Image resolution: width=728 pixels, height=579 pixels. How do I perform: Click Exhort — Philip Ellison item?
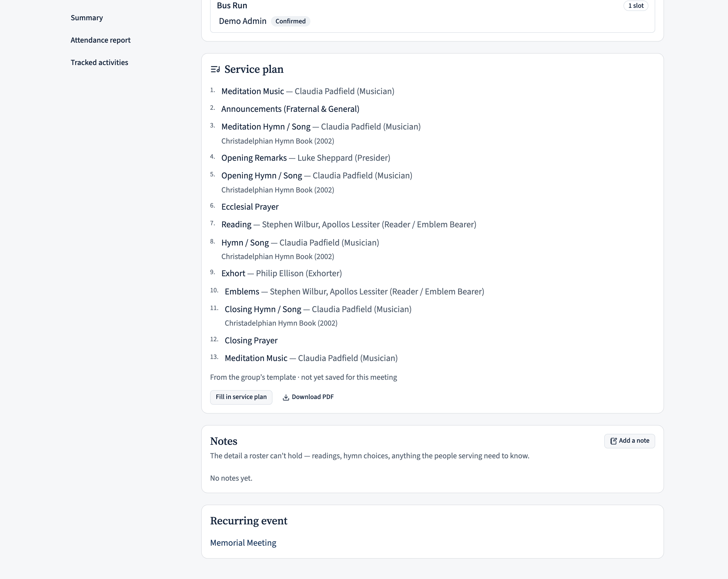point(282,273)
